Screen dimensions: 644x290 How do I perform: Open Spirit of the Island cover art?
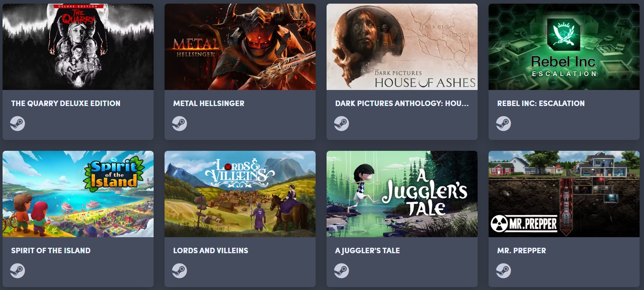click(x=78, y=194)
